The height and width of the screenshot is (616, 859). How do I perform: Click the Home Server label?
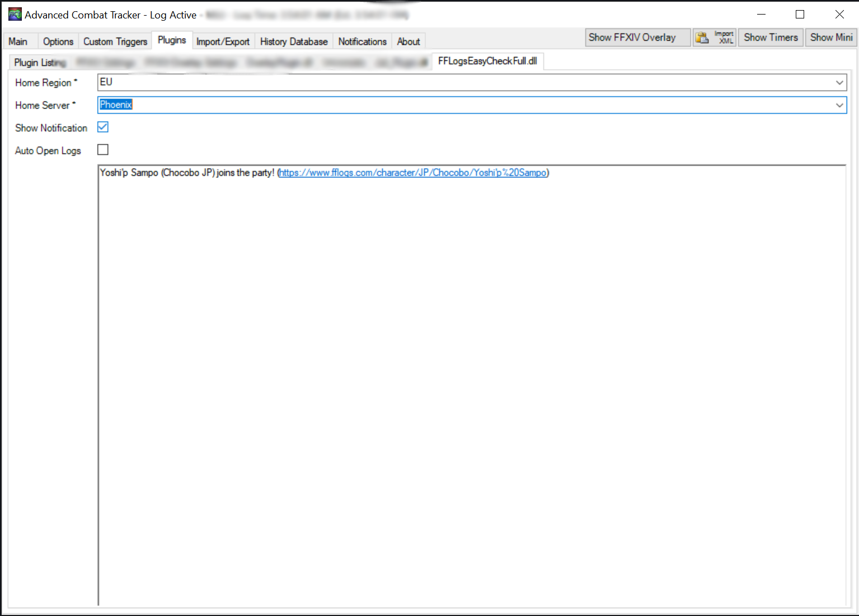tap(45, 105)
